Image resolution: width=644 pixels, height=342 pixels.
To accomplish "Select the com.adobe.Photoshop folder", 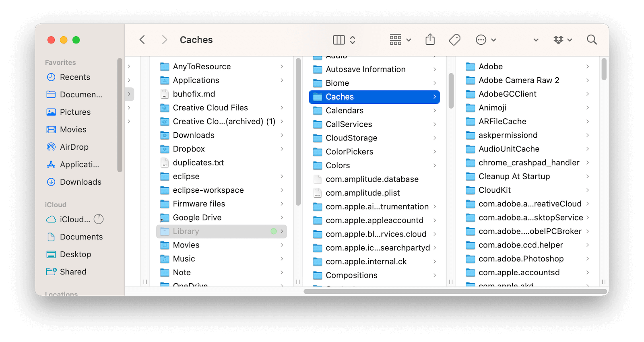I will pyautogui.click(x=527, y=259).
